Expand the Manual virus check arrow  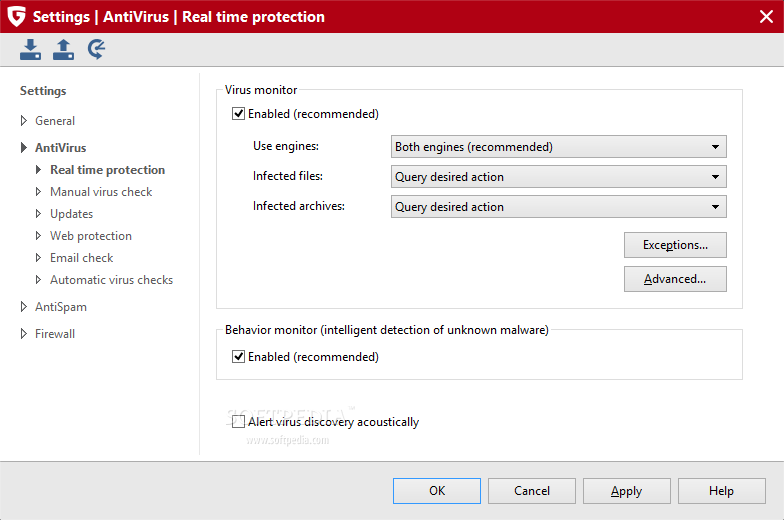(x=38, y=192)
